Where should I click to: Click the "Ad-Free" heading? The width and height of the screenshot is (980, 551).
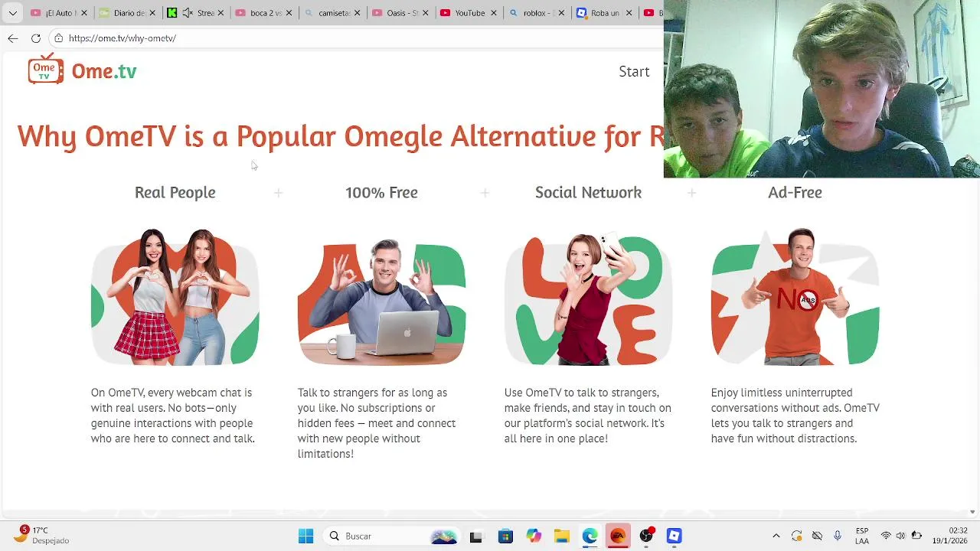[795, 192]
